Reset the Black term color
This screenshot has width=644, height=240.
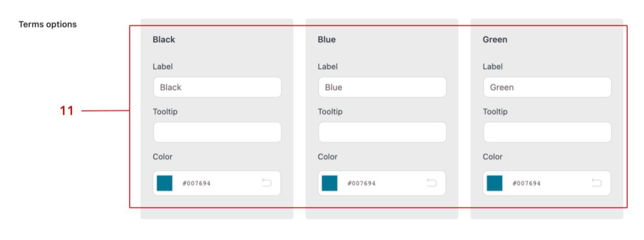click(266, 183)
